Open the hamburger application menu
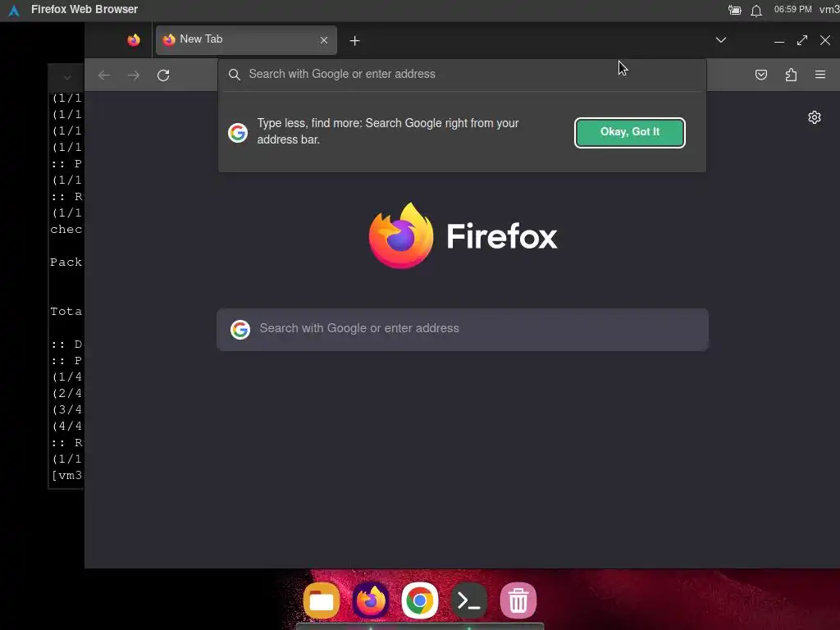 pyautogui.click(x=820, y=75)
